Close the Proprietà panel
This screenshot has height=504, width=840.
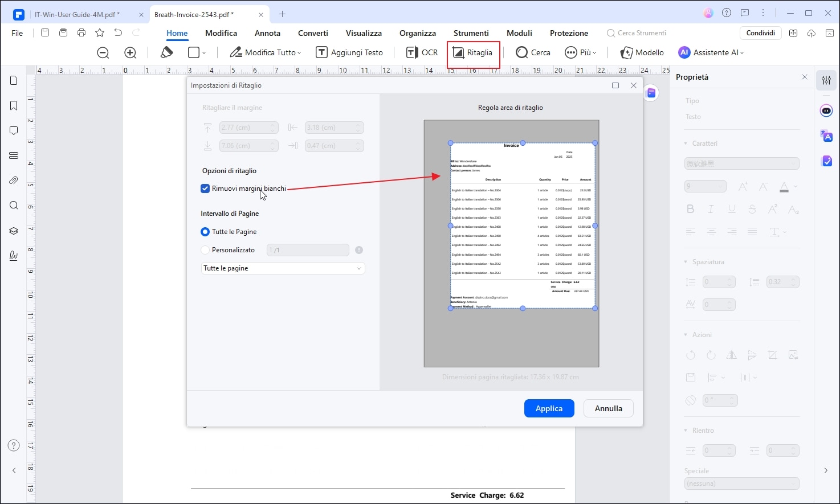805,77
